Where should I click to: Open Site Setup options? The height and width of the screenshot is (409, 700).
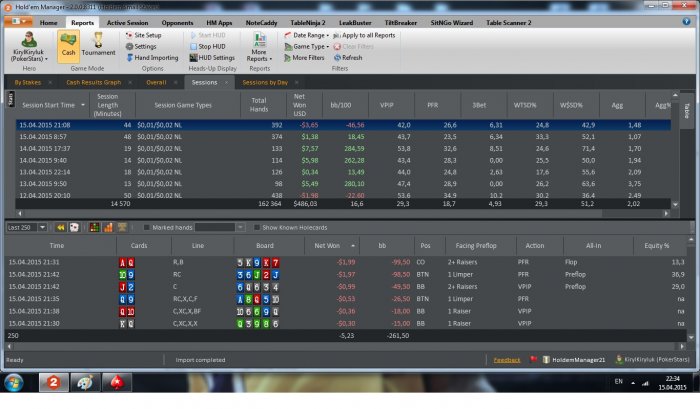[x=143, y=35]
